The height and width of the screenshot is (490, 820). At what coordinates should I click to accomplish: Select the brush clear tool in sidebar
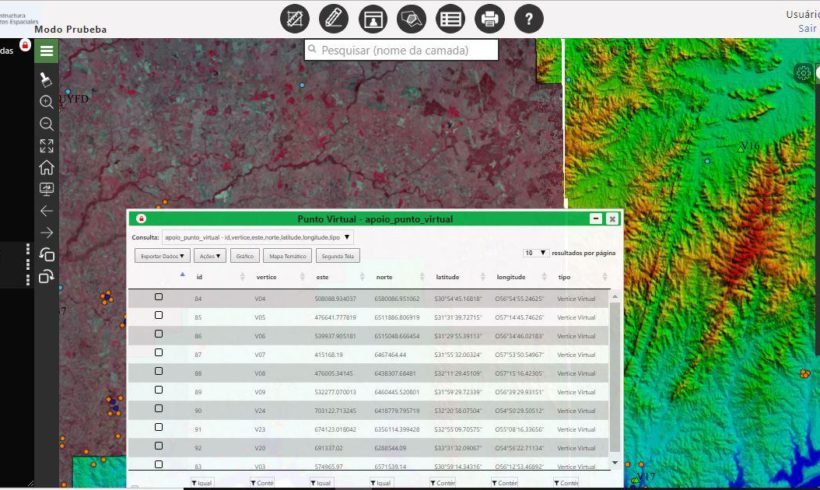(x=46, y=79)
